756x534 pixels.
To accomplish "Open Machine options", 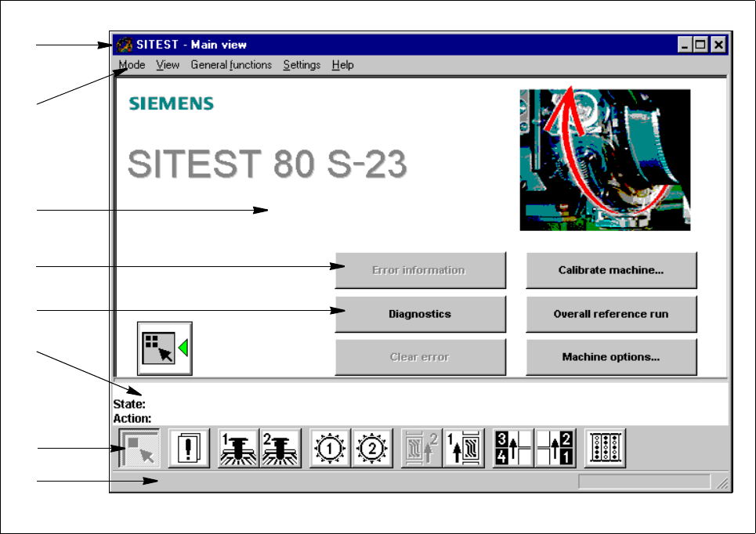I will tap(611, 357).
